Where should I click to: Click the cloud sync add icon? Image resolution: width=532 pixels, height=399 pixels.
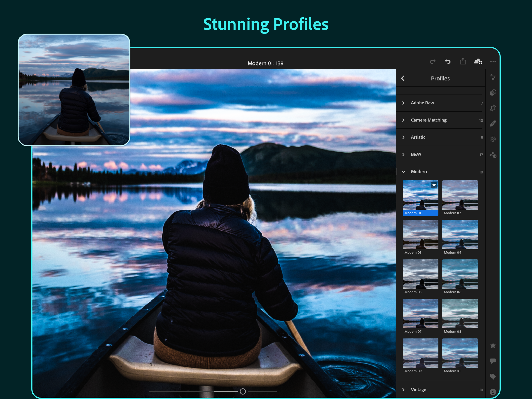(x=478, y=62)
